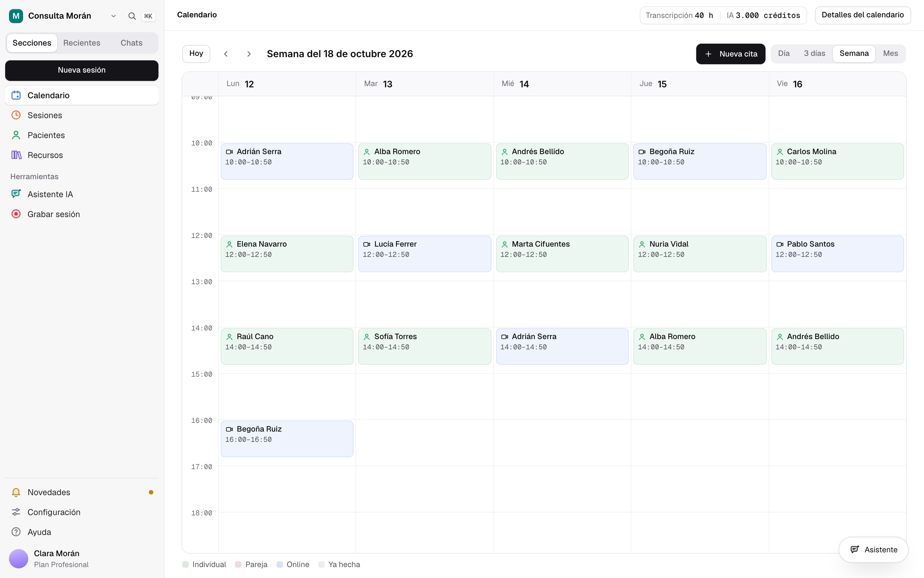The width and height of the screenshot is (924, 578).
Task: Click the Pareja pink legend swatch
Action: [238, 565]
